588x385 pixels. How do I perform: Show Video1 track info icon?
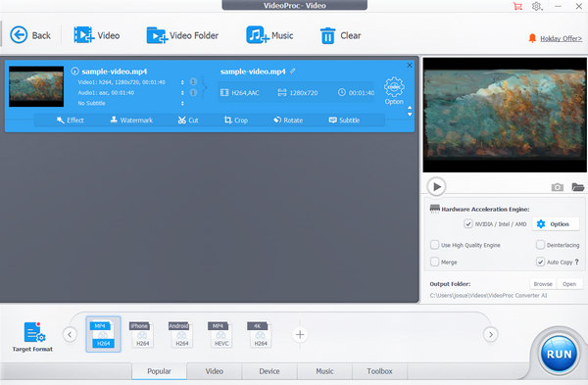(x=193, y=81)
